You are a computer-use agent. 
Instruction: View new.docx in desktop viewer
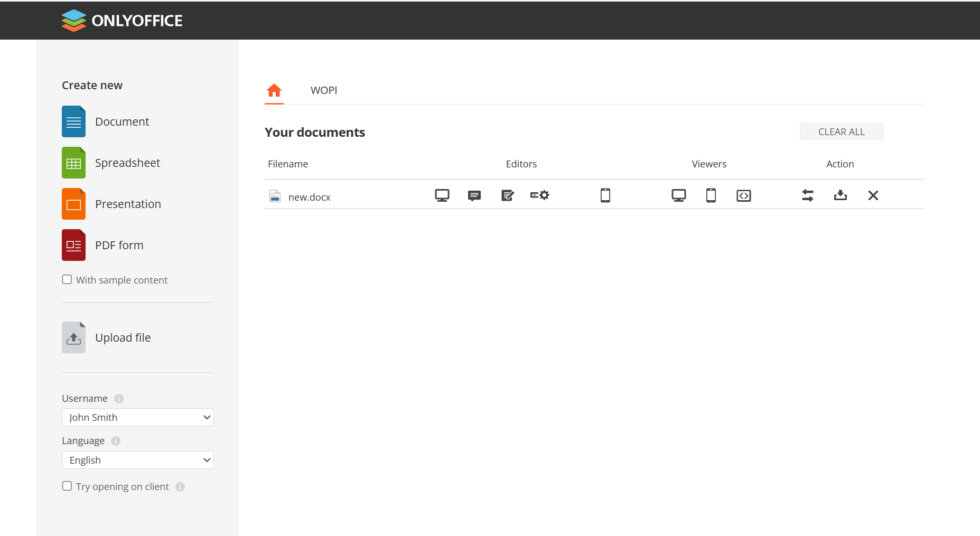[679, 195]
